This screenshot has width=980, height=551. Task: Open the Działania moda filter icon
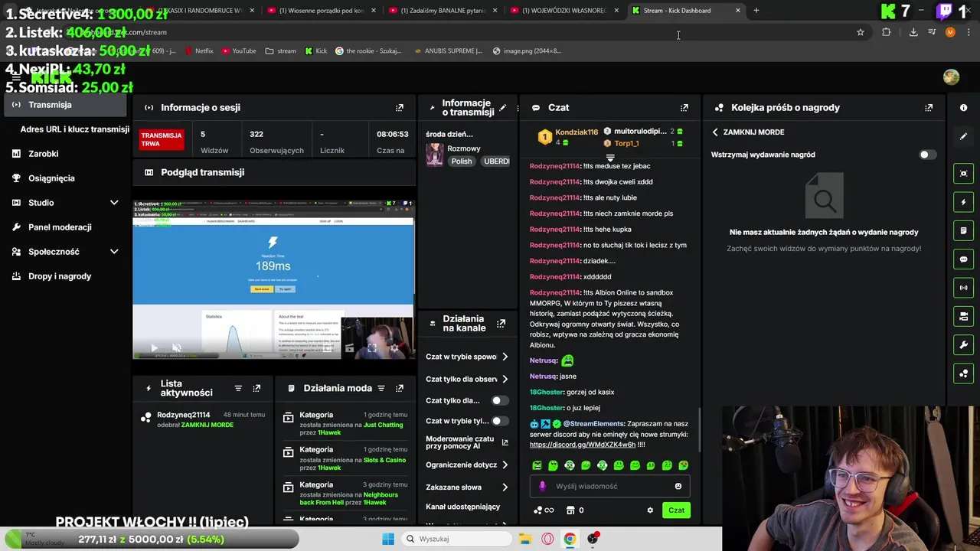(381, 389)
